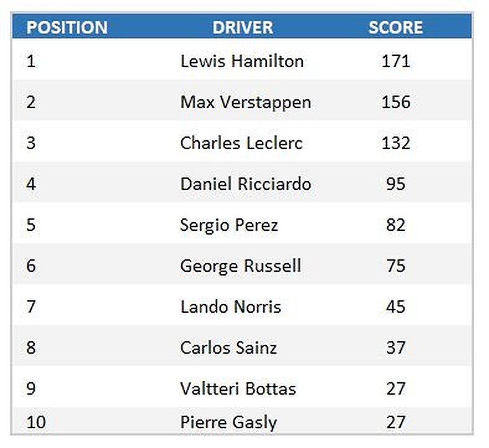Click Lando Norris's score of 45
Viewport: 489px width, 448px height.
[x=396, y=307]
